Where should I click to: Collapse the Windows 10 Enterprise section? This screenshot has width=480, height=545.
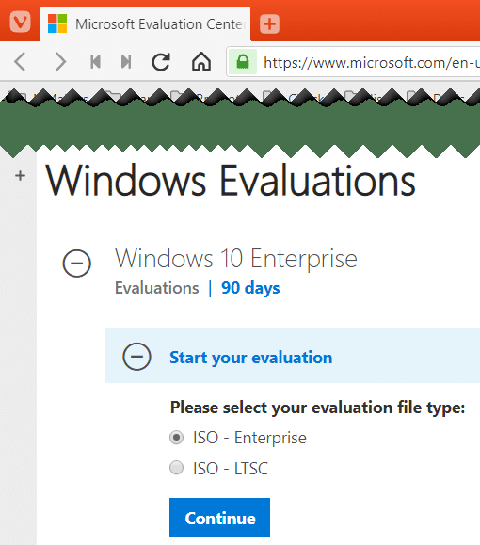pos(76,263)
